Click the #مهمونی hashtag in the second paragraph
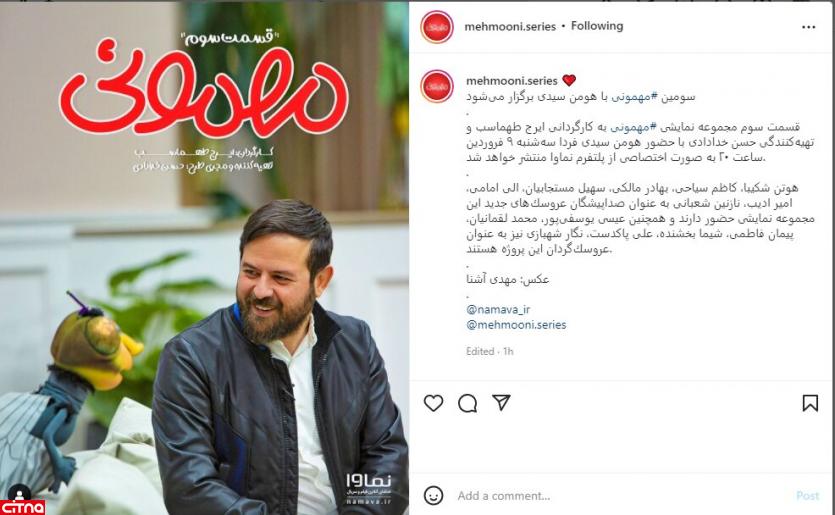This screenshot has height=515, width=835. [x=629, y=127]
